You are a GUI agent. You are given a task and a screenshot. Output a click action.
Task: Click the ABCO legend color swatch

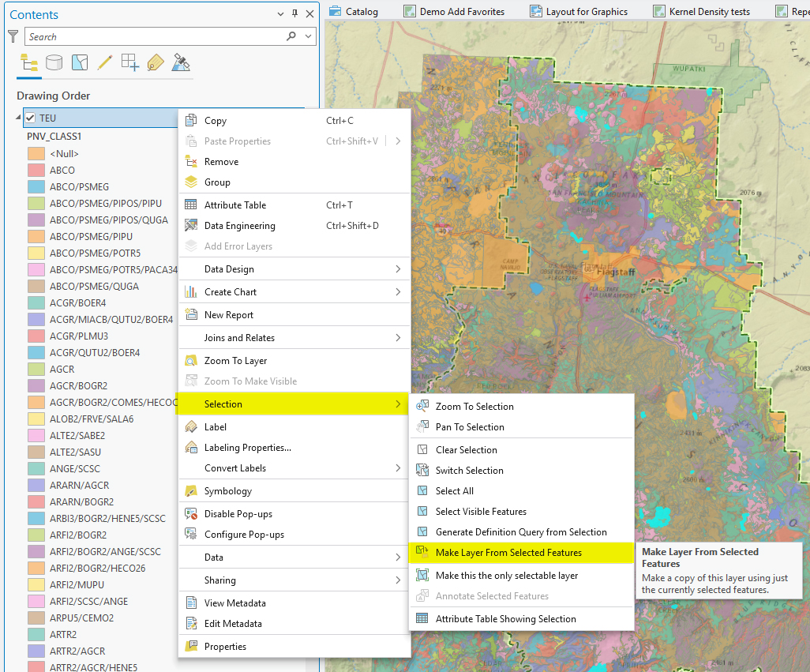point(36,170)
